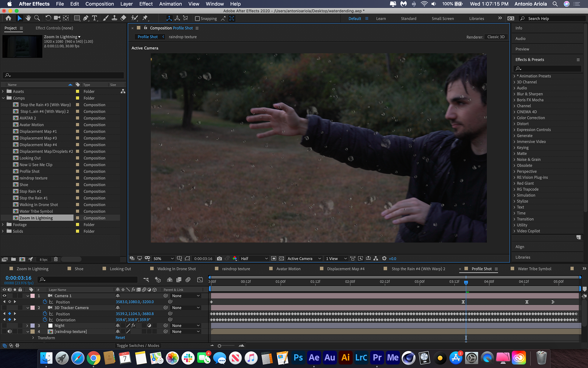The image size is (588, 368).
Task: Click the Toggle Switches / Modes button
Action: click(138, 346)
